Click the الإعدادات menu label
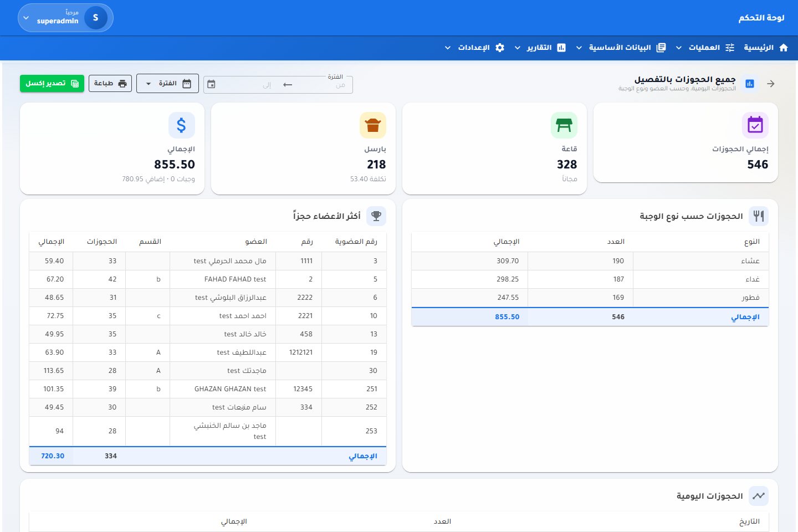Image resolution: width=798 pixels, height=532 pixels. [x=474, y=48]
